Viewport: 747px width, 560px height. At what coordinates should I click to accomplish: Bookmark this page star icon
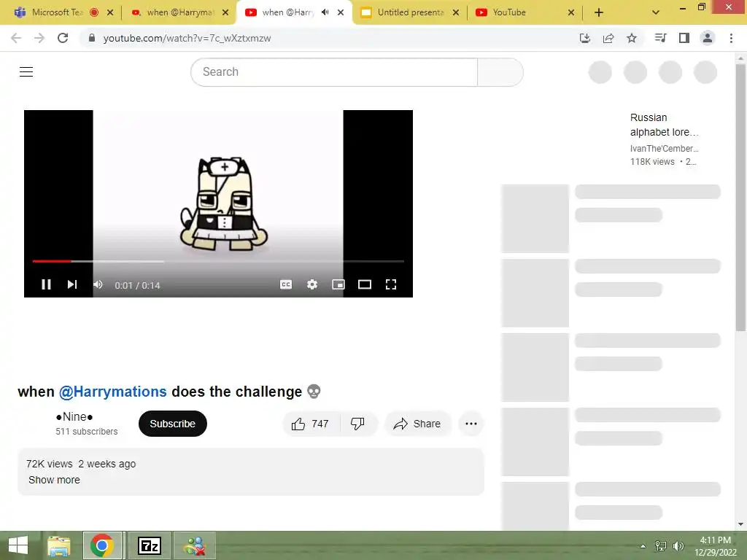[632, 38]
